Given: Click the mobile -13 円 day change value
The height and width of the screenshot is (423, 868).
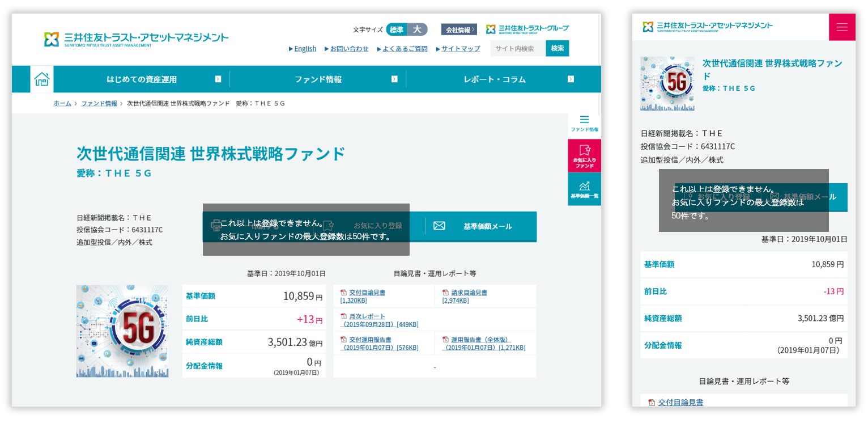Looking at the screenshot, I should pyautogui.click(x=833, y=291).
